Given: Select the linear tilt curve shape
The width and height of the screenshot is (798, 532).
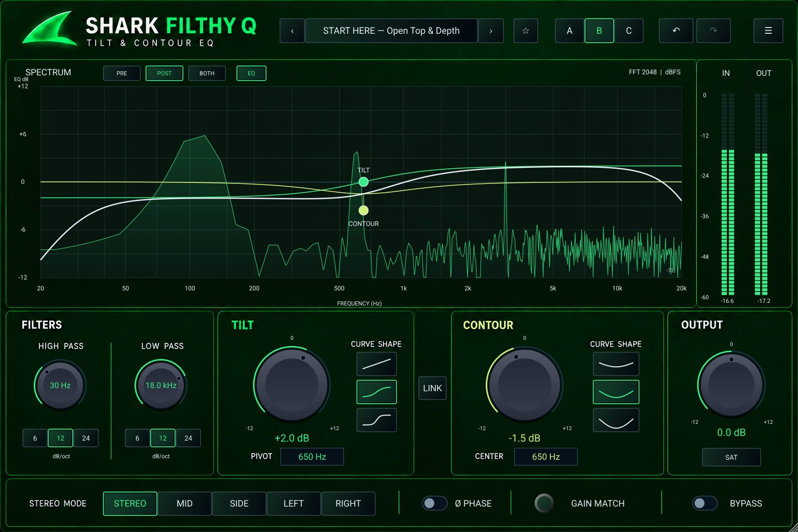Looking at the screenshot, I should pyautogui.click(x=377, y=364).
